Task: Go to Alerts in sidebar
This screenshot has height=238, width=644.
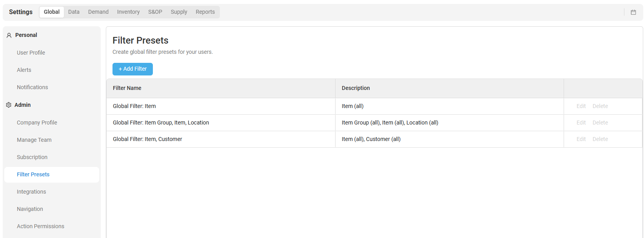Action: [x=24, y=70]
